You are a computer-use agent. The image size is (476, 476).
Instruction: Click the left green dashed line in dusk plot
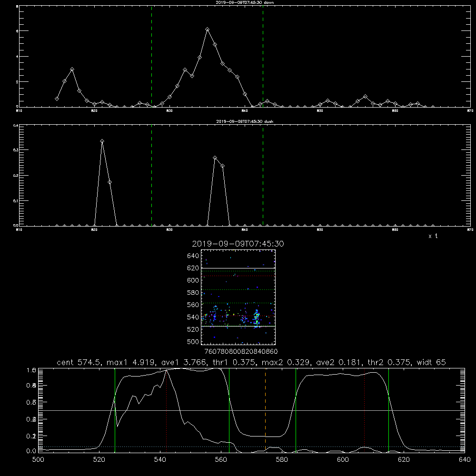152,176
